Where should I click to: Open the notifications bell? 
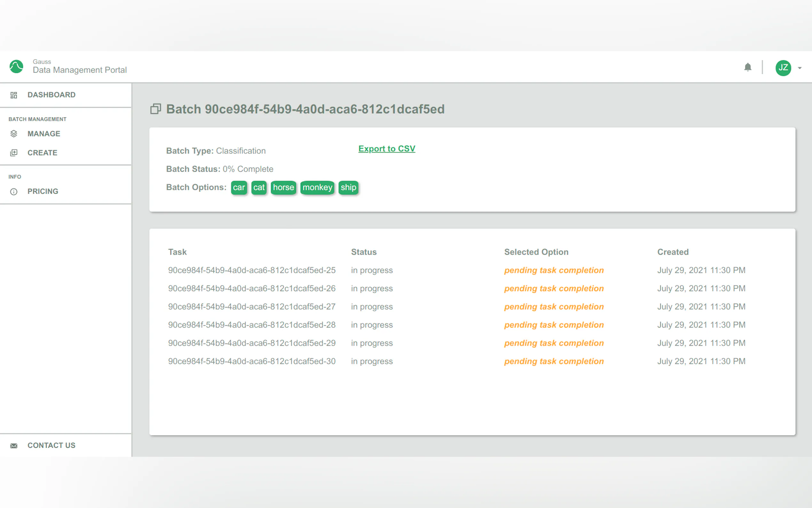coord(747,67)
